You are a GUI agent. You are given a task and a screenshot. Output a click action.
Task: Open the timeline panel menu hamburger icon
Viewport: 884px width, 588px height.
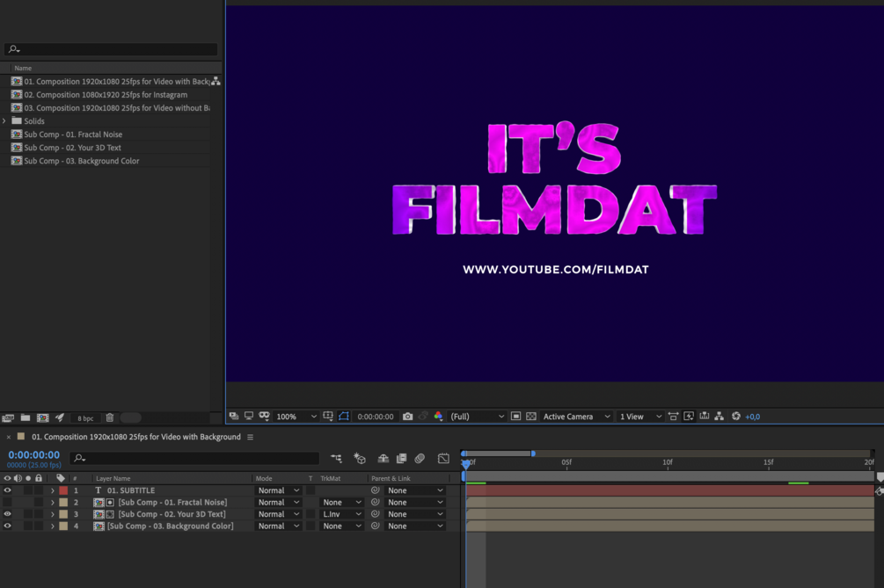point(251,437)
